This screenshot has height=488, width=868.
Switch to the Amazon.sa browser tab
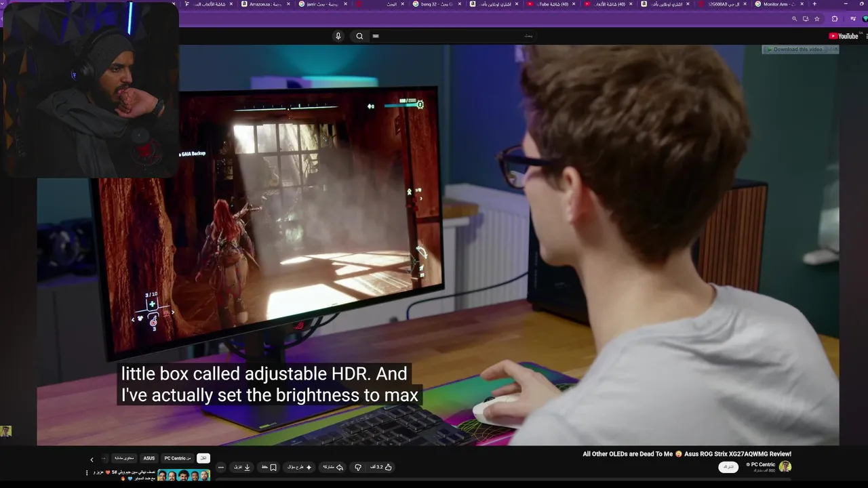pyautogui.click(x=267, y=4)
